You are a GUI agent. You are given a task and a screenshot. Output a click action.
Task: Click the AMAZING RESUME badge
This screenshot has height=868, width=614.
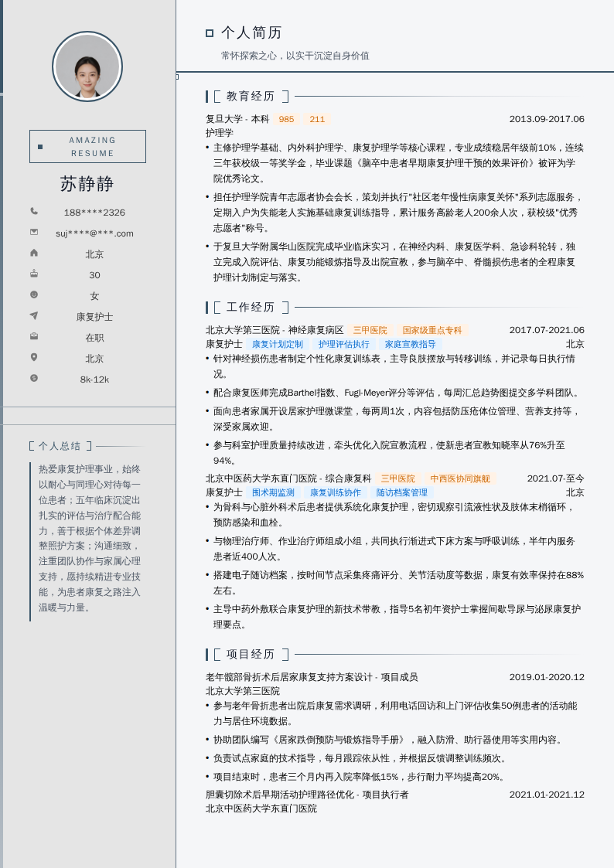pos(87,147)
